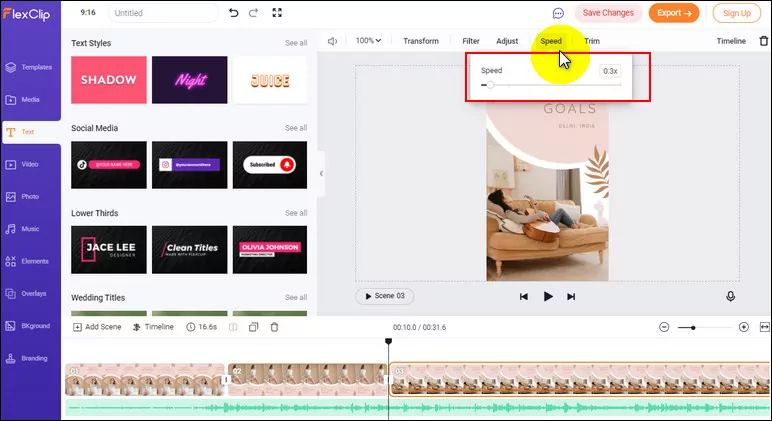Record voiceover with microphone icon

pyautogui.click(x=731, y=296)
